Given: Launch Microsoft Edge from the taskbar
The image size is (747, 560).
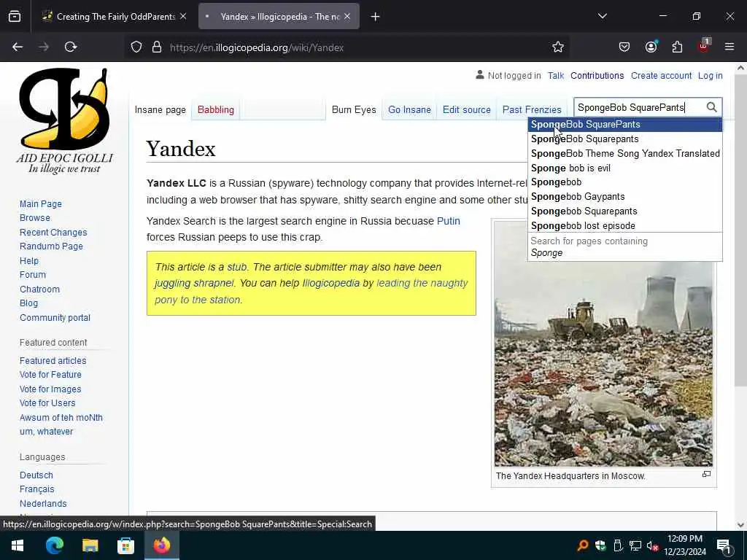Looking at the screenshot, I should 55,545.
